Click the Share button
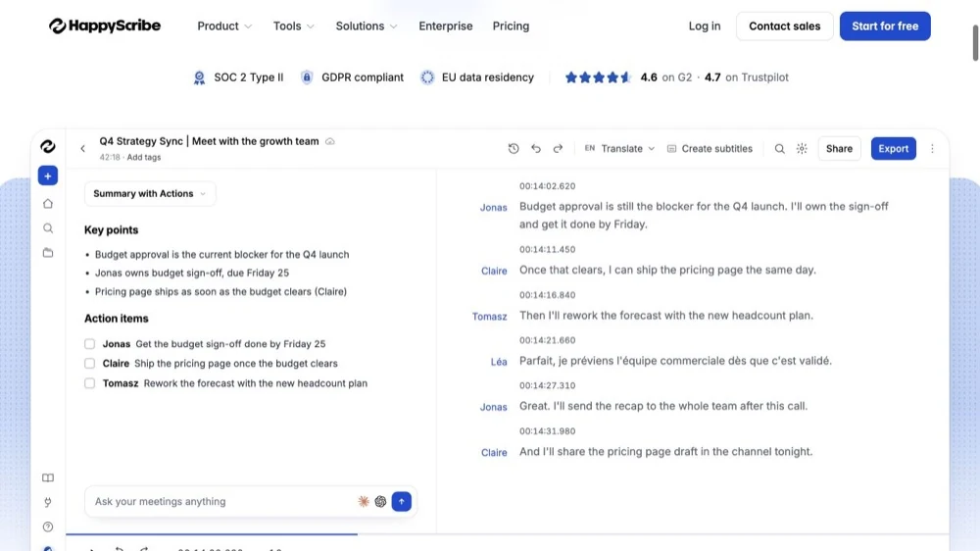The image size is (980, 551). [839, 148]
